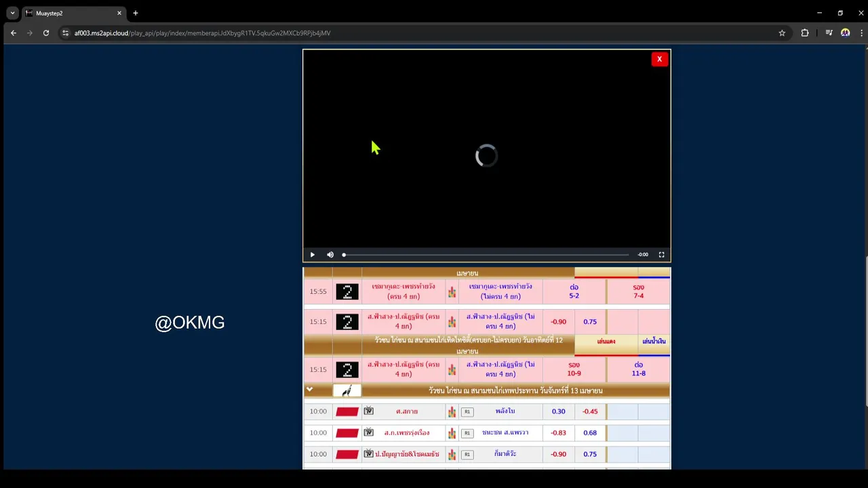Click the TV icon beside ป.ปัญญาชัย&โชคเมธัช

[x=368, y=453]
